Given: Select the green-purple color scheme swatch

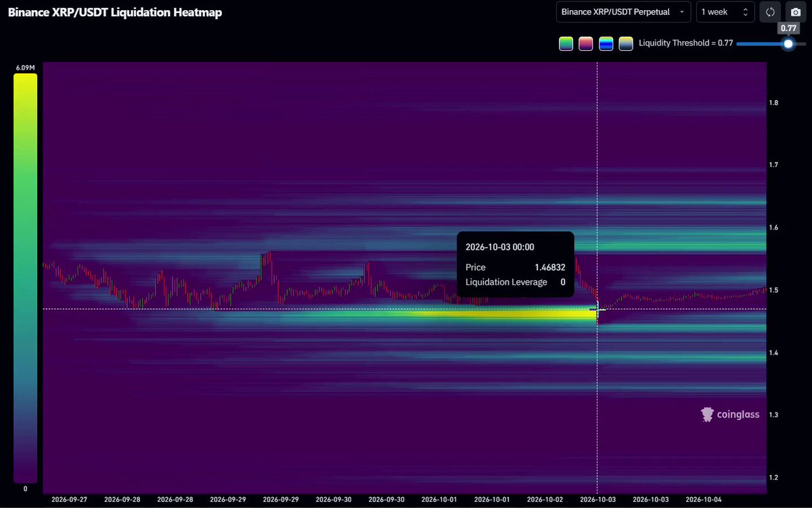Looking at the screenshot, I should coord(566,43).
